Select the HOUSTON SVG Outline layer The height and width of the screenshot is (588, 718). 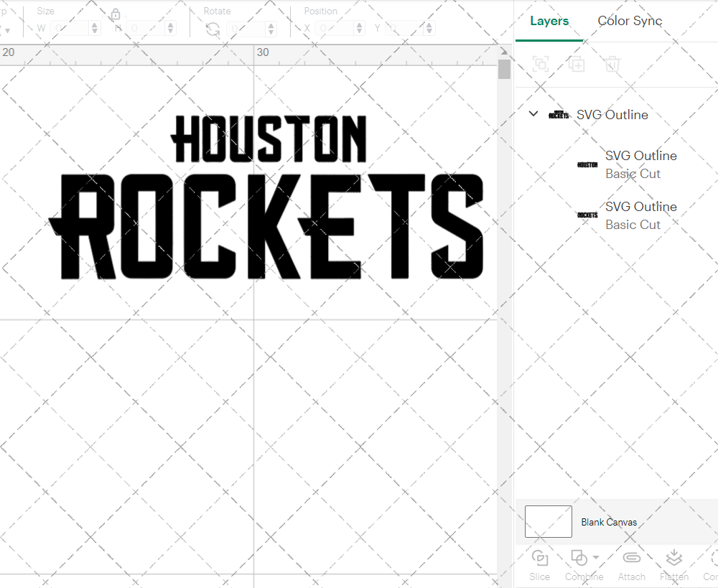(641, 164)
